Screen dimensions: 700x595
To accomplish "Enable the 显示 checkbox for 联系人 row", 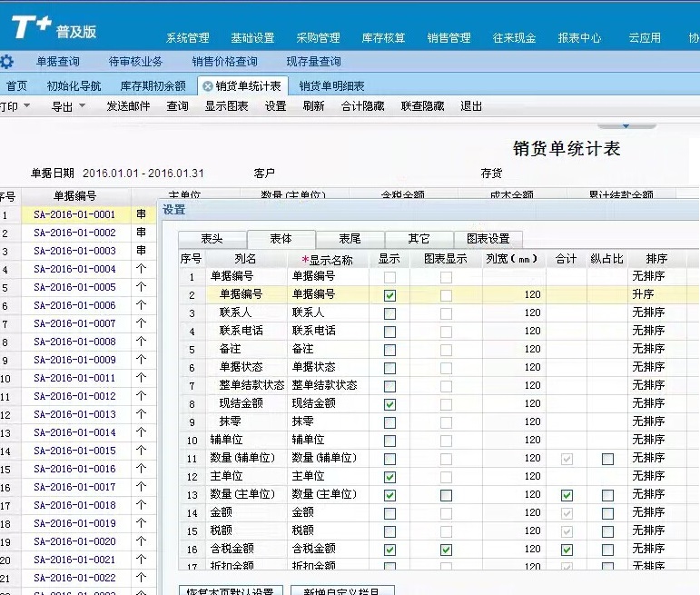I will [x=389, y=312].
